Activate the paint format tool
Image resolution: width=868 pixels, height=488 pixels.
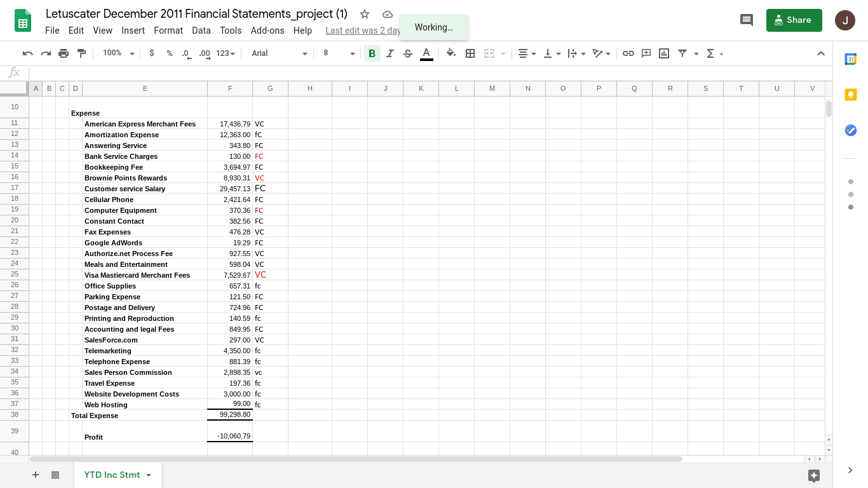pyautogui.click(x=81, y=53)
